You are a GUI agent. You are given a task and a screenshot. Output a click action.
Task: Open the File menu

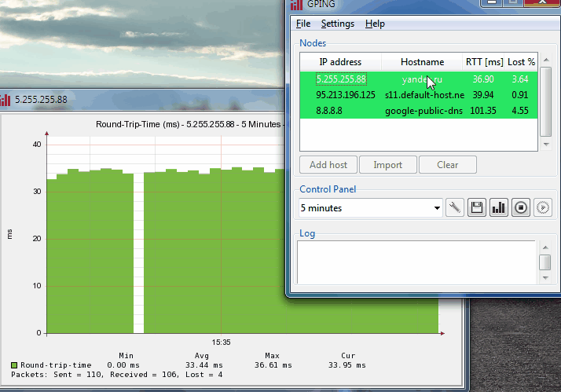303,24
